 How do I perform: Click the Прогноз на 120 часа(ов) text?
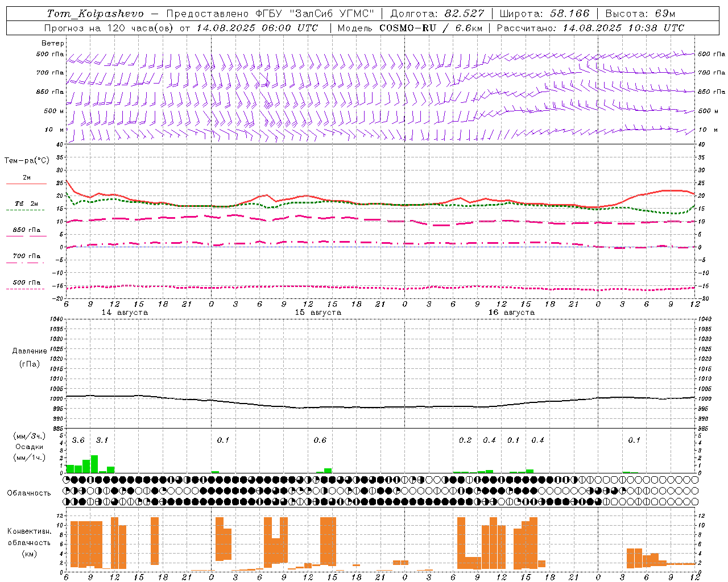[x=109, y=28]
